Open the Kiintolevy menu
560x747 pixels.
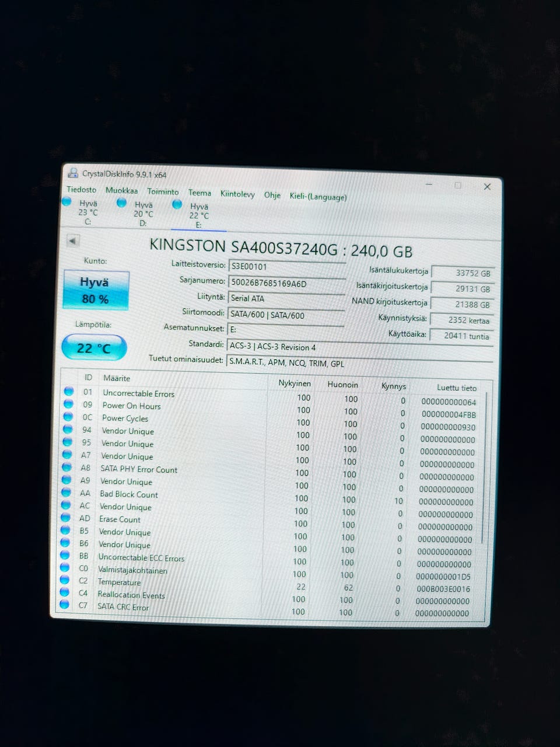coord(237,194)
